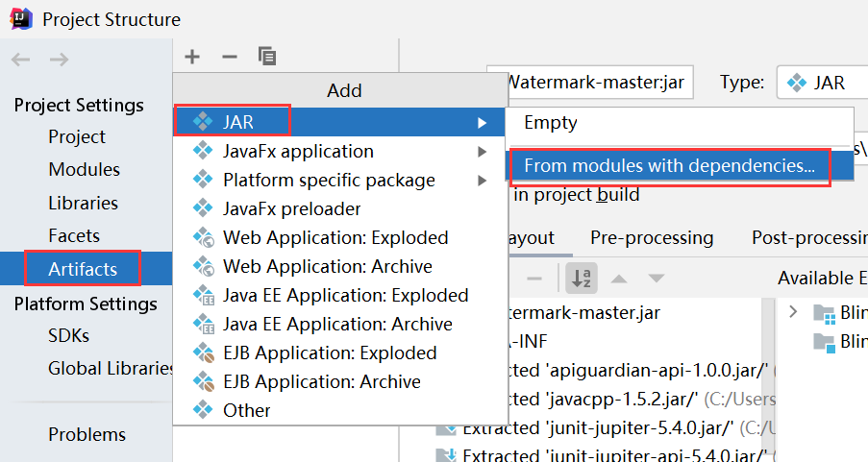Expand the JavaFx application submenu arrow

click(483, 151)
